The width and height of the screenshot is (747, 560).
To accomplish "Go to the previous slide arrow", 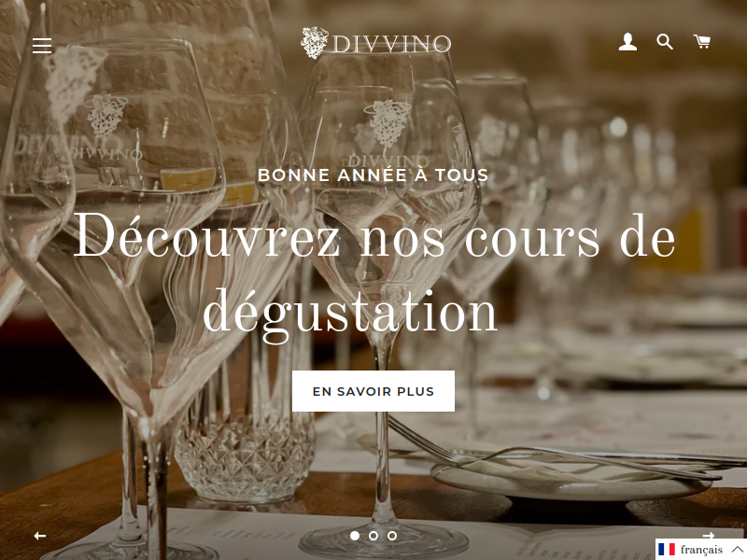I will tap(40, 536).
